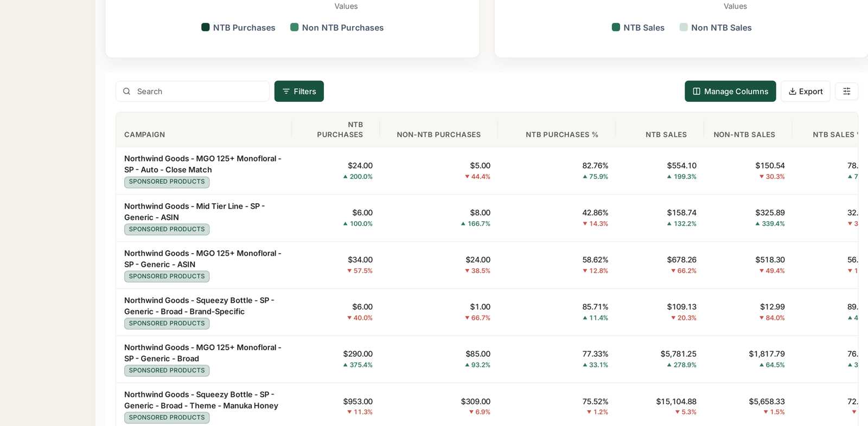Click the $24.00 NTB purchases value, Close Match row
This screenshot has width=868, height=426.
pos(360,165)
